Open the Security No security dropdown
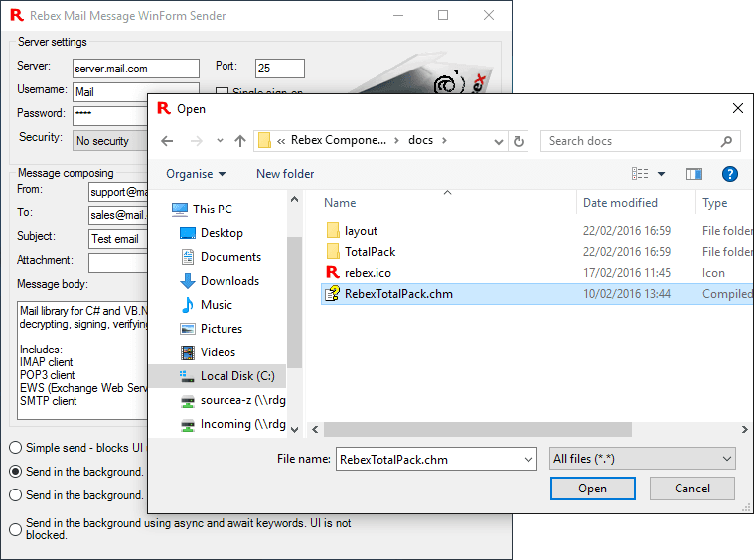This screenshot has width=754, height=560. coord(110,141)
